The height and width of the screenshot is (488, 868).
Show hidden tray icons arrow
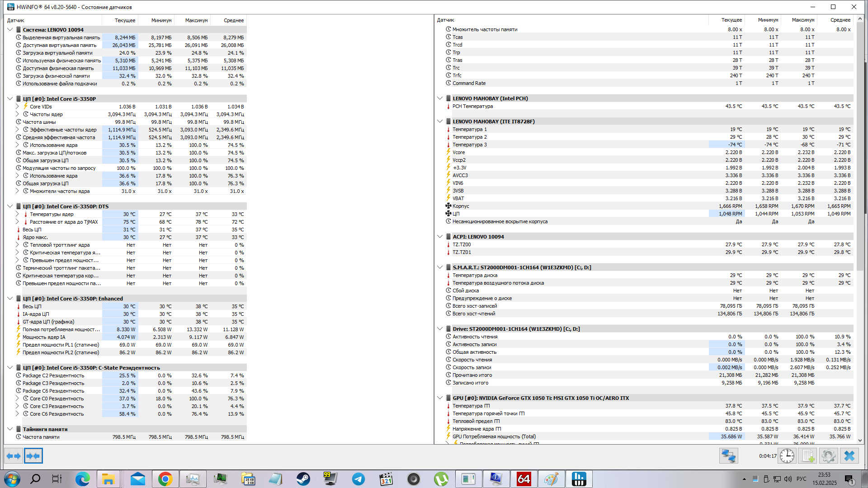pos(744,479)
